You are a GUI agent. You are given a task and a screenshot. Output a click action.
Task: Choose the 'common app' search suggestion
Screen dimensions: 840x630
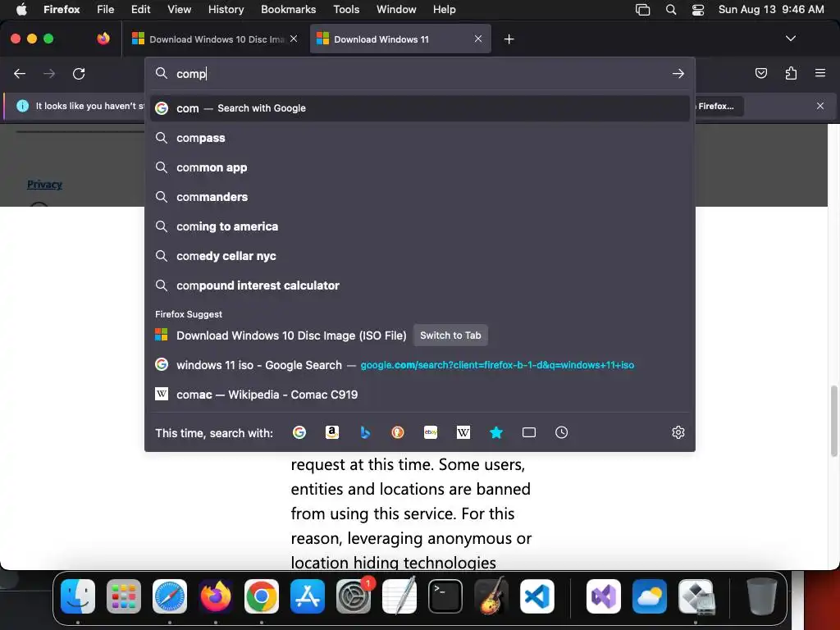tap(419, 167)
